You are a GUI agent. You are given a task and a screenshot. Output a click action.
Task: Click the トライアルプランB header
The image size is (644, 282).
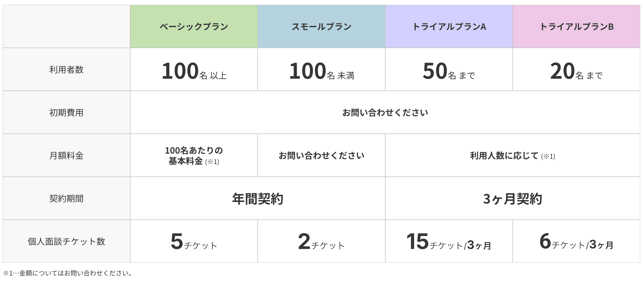(x=576, y=26)
